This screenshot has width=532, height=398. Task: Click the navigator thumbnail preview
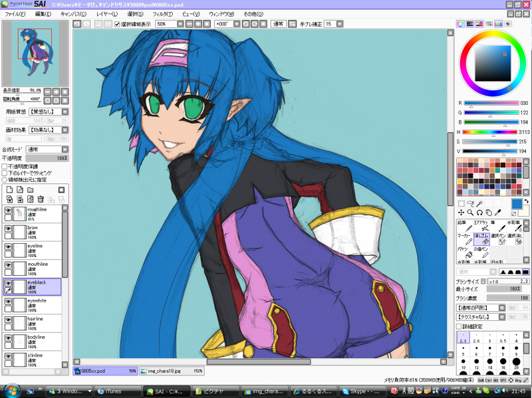pyautogui.click(x=35, y=53)
